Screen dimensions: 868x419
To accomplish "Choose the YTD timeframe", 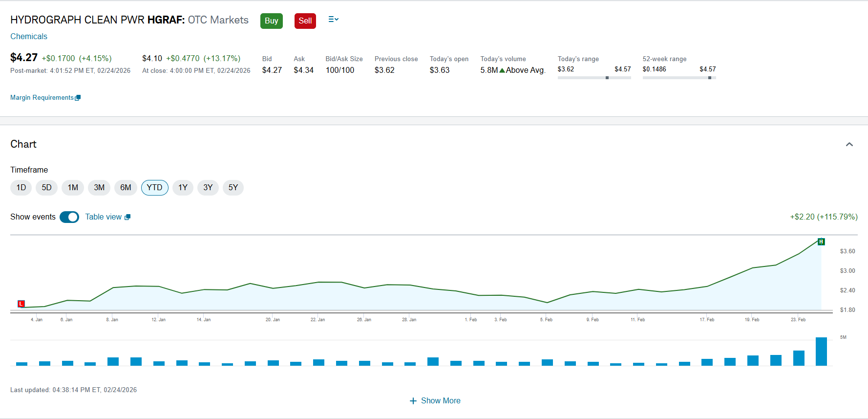I will [155, 188].
